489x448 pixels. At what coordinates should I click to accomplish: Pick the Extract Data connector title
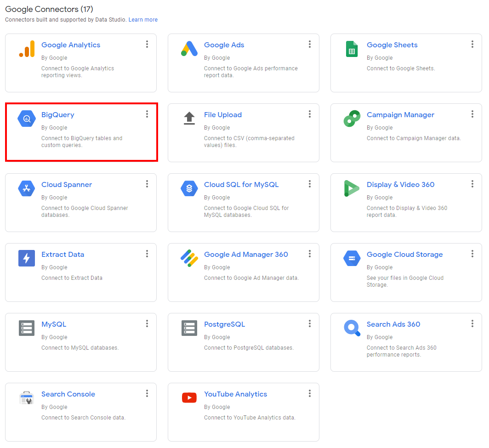pyautogui.click(x=63, y=255)
